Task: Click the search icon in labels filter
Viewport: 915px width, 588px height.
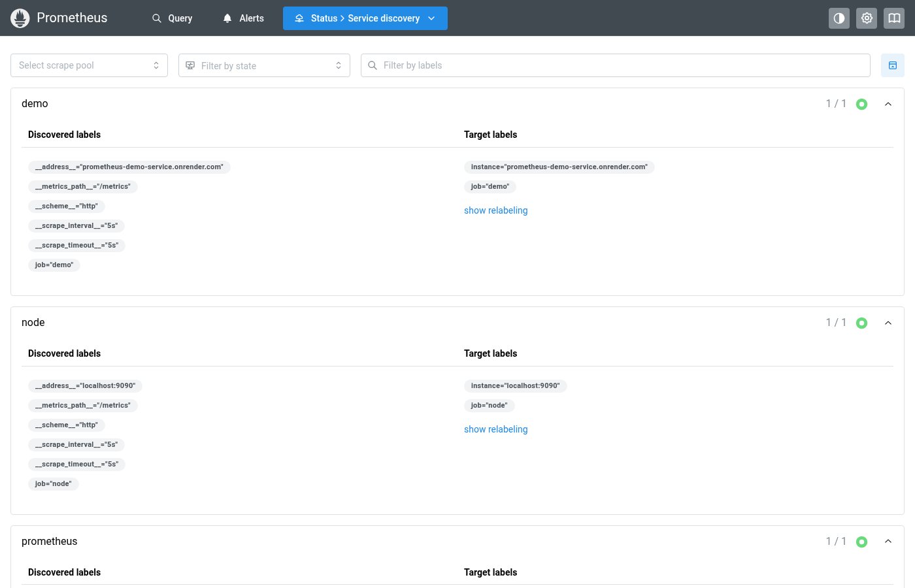Action: [x=373, y=65]
